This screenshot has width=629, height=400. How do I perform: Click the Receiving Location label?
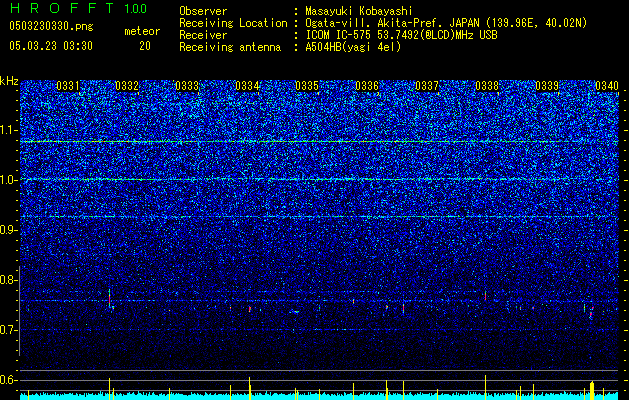[233, 23]
